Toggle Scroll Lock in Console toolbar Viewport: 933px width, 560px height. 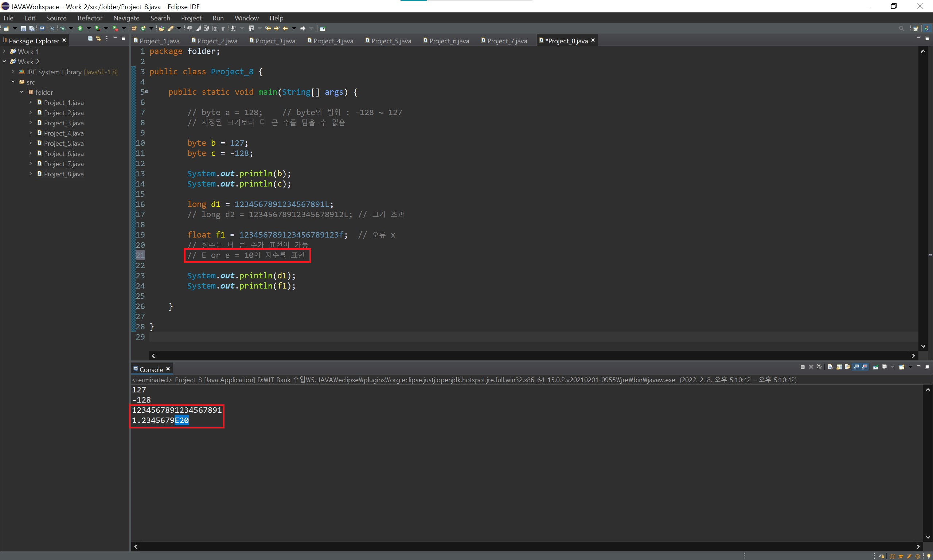tap(839, 367)
